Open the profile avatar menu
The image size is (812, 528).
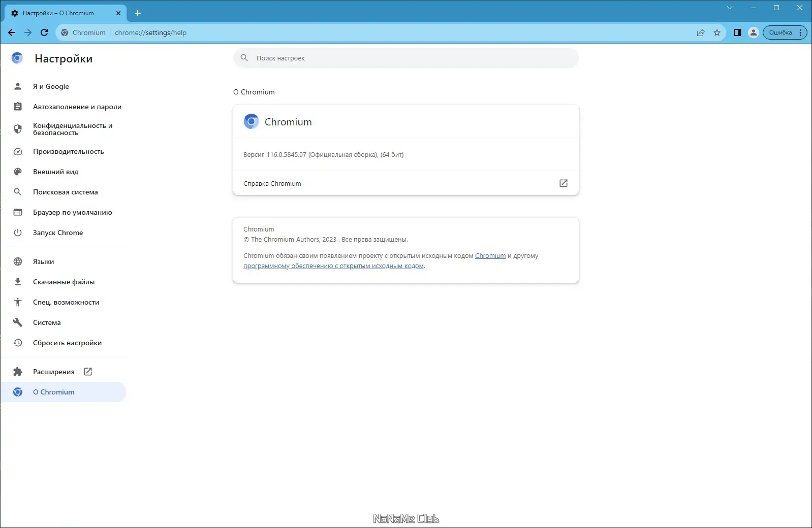point(754,32)
